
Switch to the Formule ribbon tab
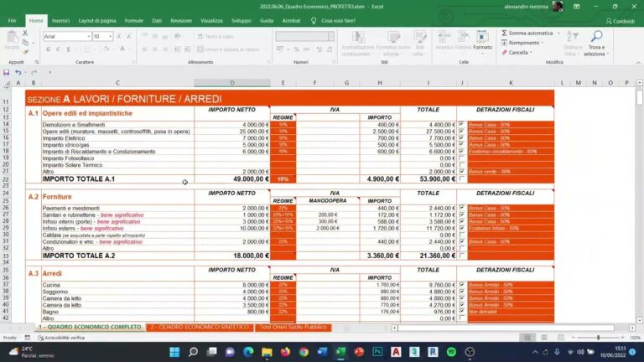point(134,20)
